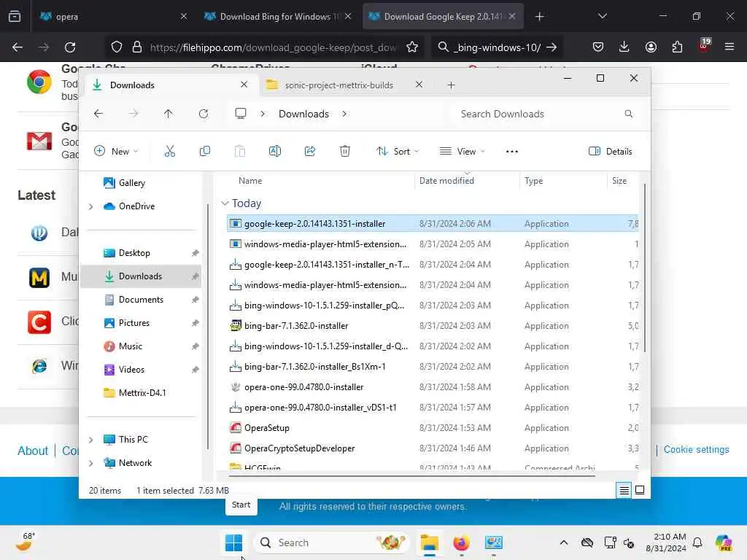
Task: Open Firefox downloads panel arrow icon
Action: coord(624,47)
